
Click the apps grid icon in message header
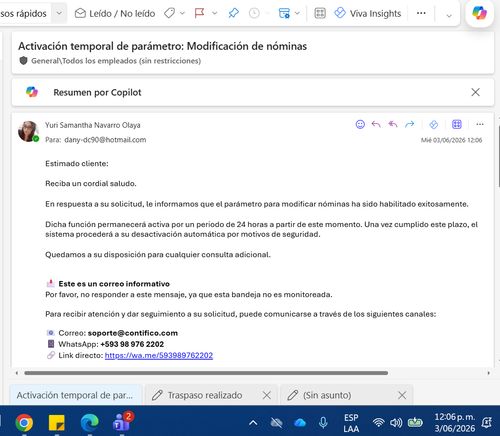pyautogui.click(x=457, y=124)
